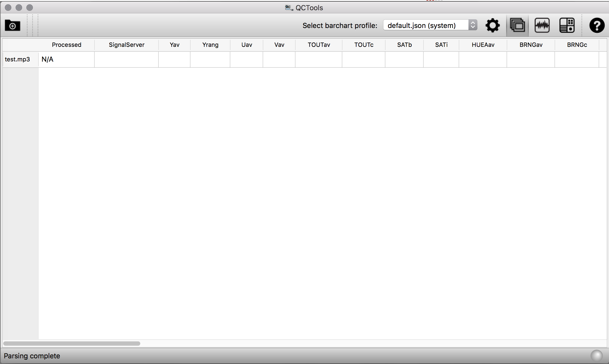The height and width of the screenshot is (364, 609).
Task: Click the HUEAav column header
Action: click(483, 45)
